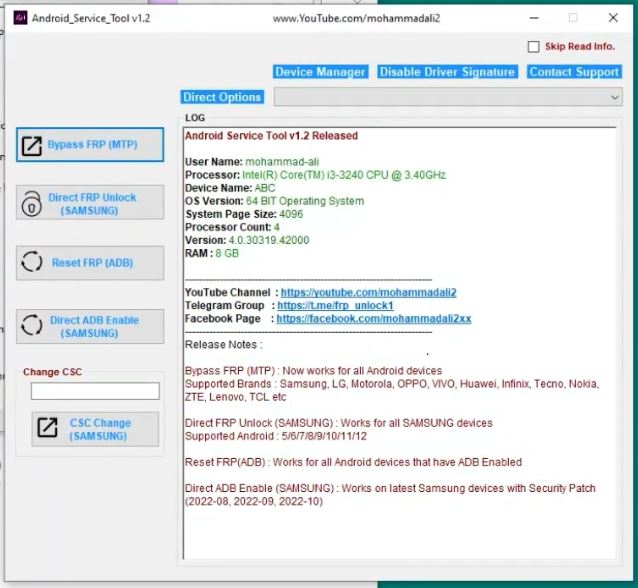The height and width of the screenshot is (588, 638).
Task: Focus the Change CSC text field
Action: coord(95,391)
